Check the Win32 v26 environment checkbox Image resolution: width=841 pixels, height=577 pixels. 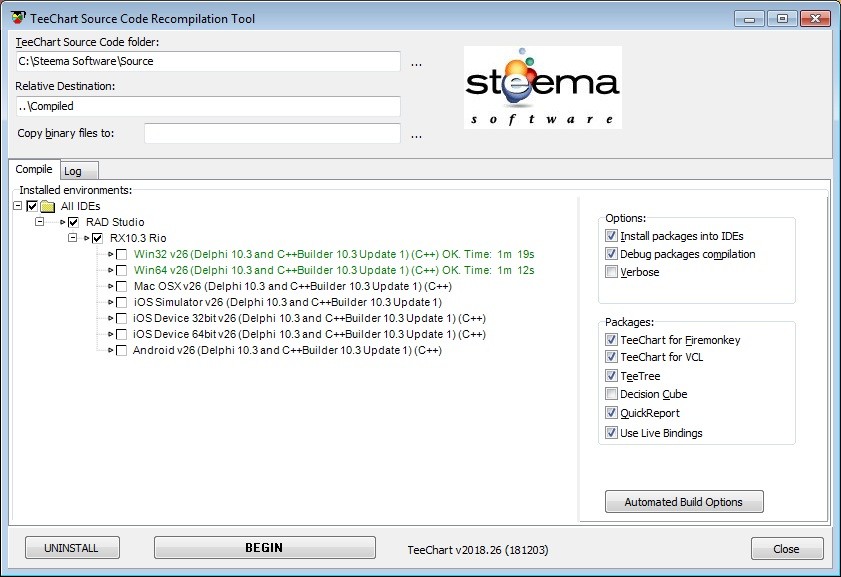(122, 255)
